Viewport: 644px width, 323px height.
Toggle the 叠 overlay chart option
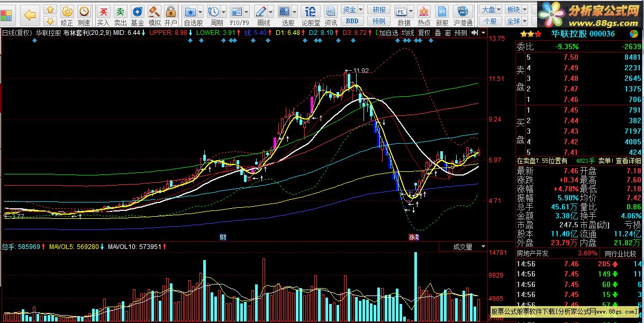coord(438,33)
